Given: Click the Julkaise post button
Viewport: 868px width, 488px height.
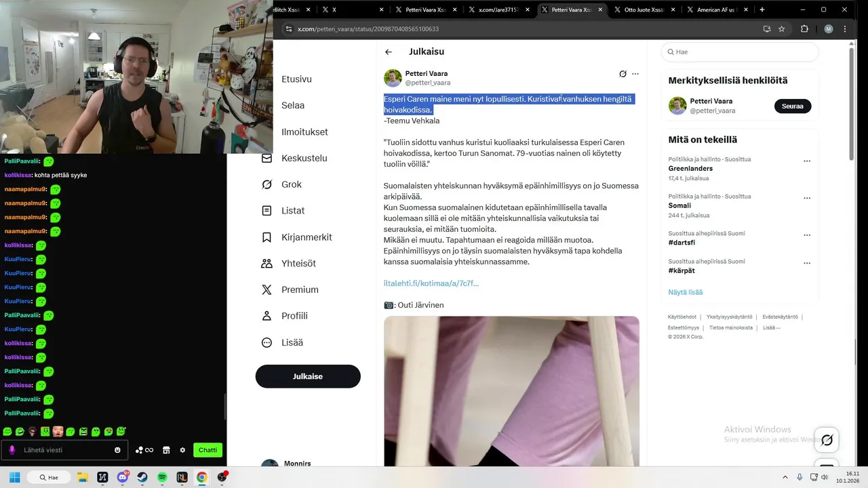Looking at the screenshot, I should tap(308, 376).
